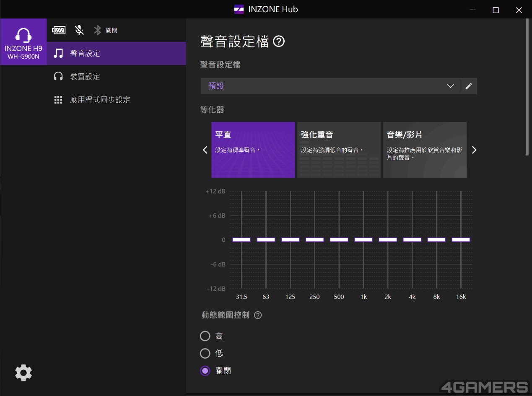Click the -12 dB scale label
This screenshot has width=532, height=396.
[216, 288]
